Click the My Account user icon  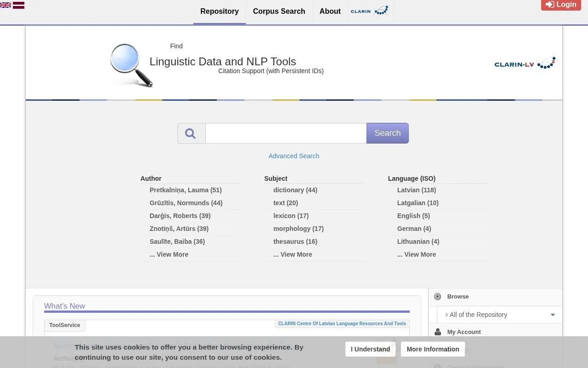click(x=437, y=332)
